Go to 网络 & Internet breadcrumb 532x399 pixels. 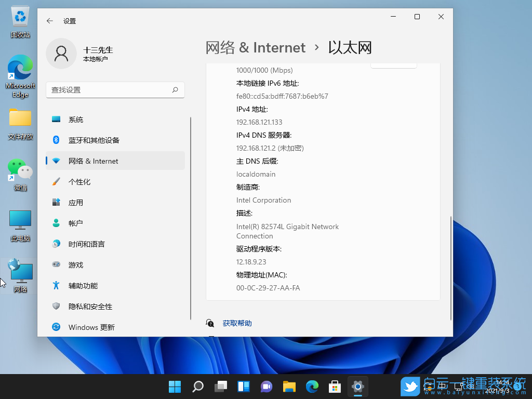coord(256,47)
